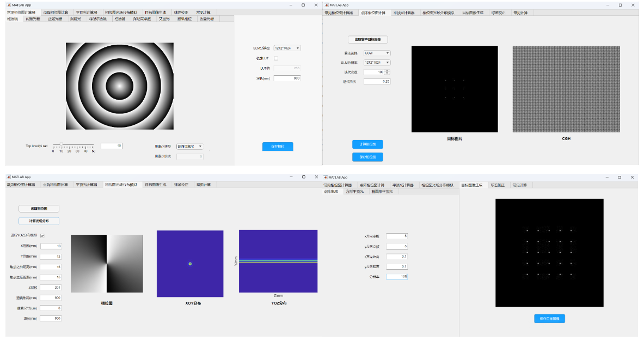644x341 pixels.
Task: Click the YOZ分布 plot
Action: 279,261
